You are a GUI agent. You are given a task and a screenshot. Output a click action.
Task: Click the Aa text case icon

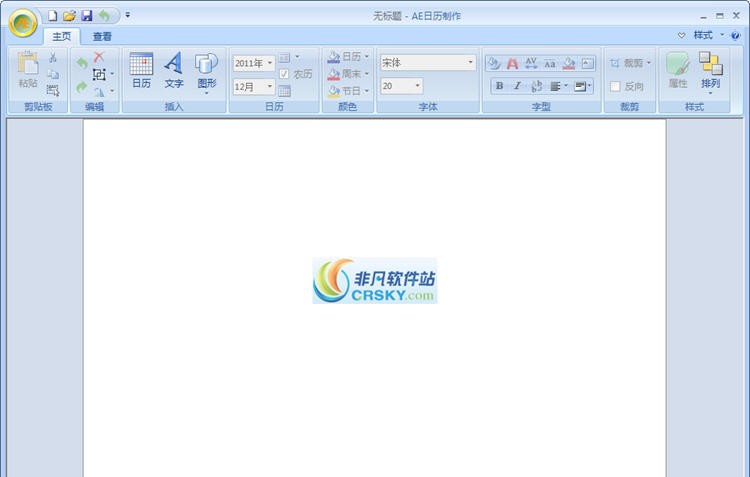[x=550, y=63]
